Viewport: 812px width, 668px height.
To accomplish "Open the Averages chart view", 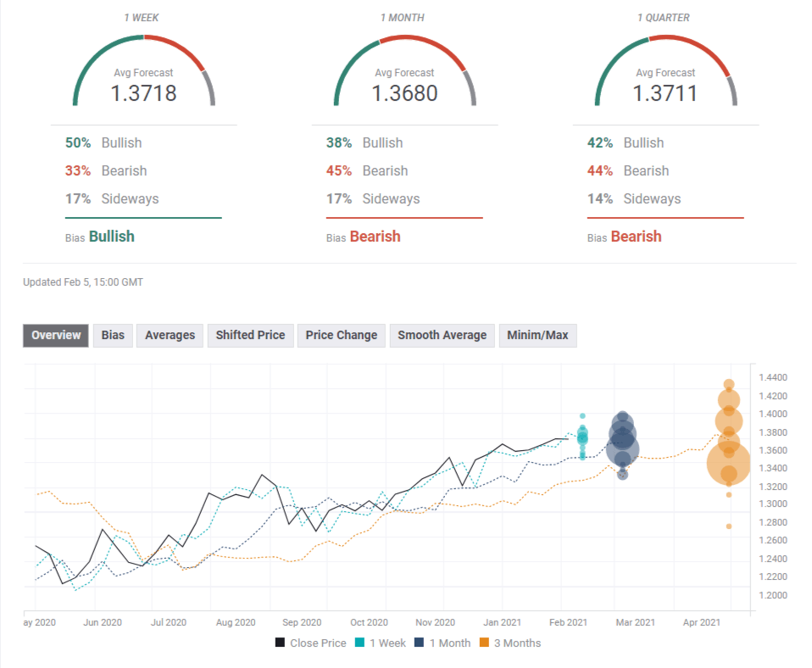I will (170, 335).
